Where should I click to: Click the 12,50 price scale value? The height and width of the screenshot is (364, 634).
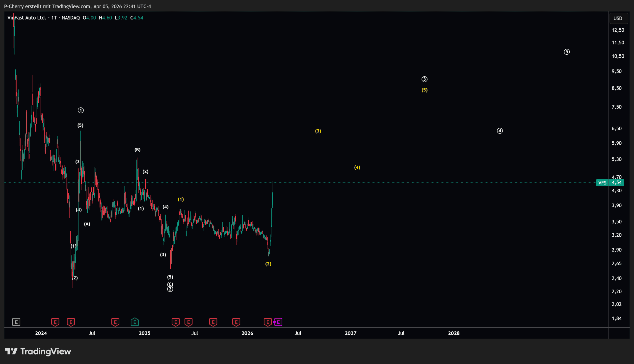point(618,30)
